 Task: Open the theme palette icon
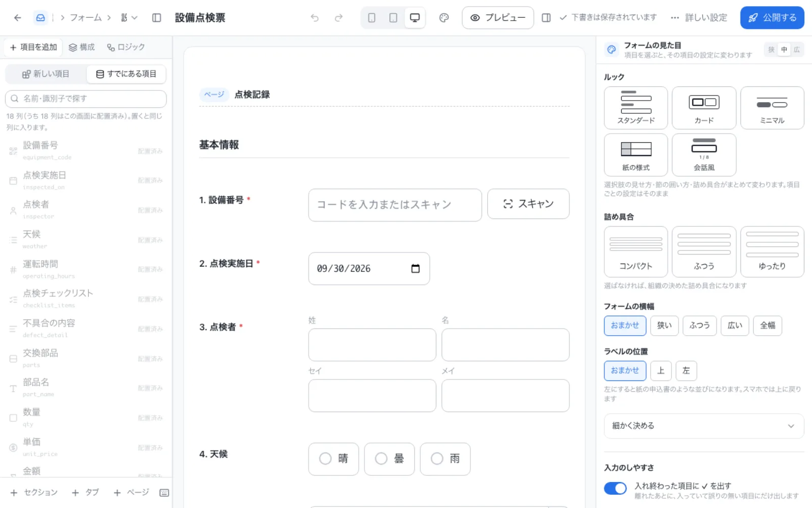[444, 18]
